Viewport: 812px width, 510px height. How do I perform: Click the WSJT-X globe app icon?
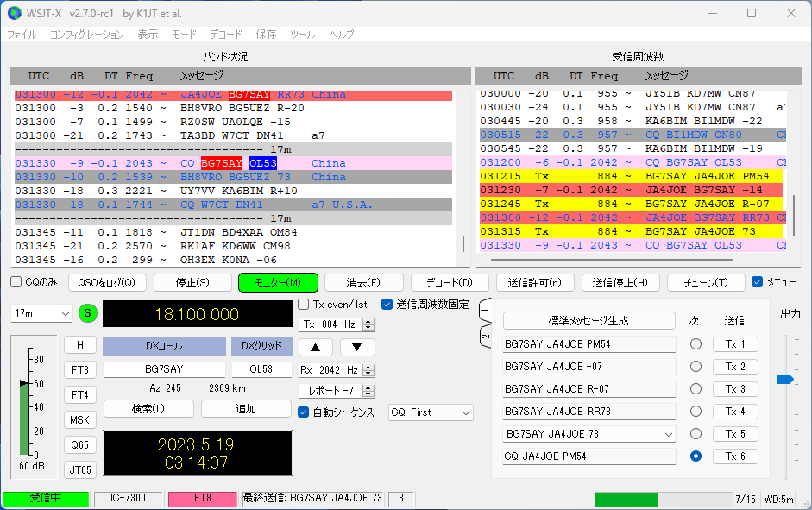pos(15,14)
